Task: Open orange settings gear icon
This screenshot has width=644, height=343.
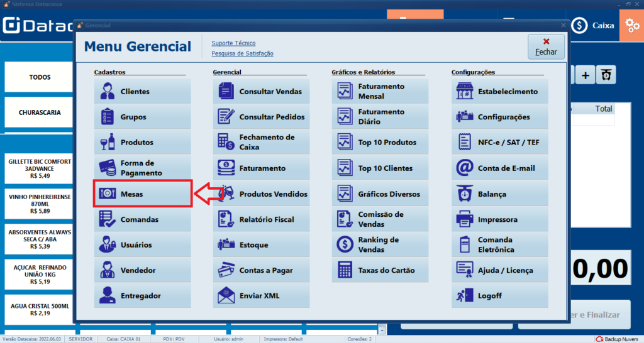Action: click(x=631, y=26)
